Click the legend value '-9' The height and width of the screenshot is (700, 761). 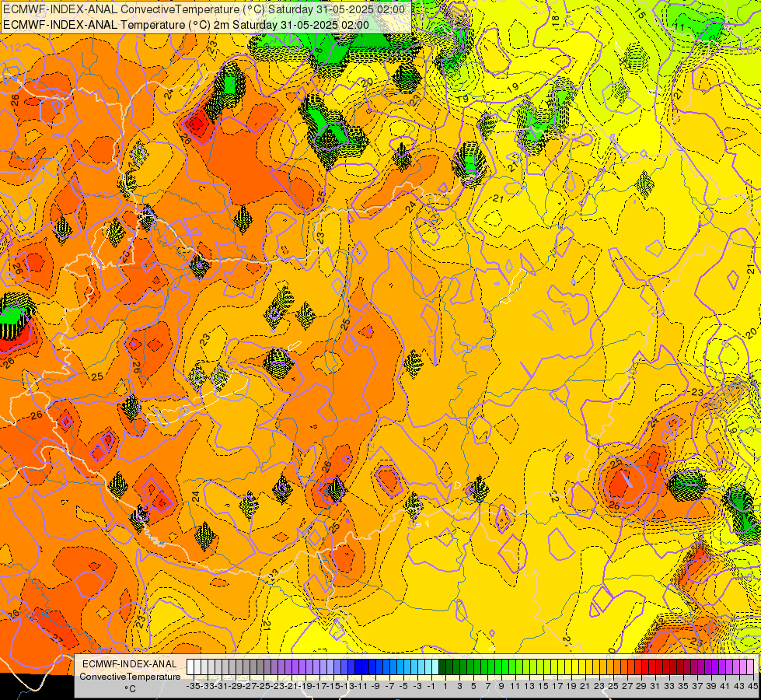point(375,686)
